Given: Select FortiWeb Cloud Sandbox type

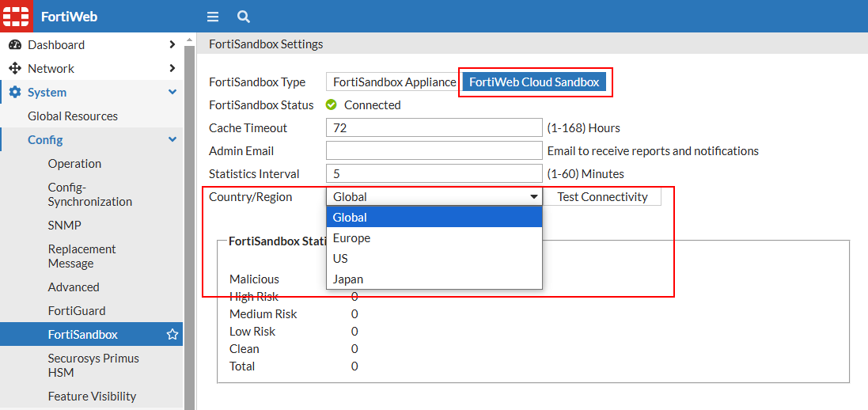Looking at the screenshot, I should click(x=534, y=82).
